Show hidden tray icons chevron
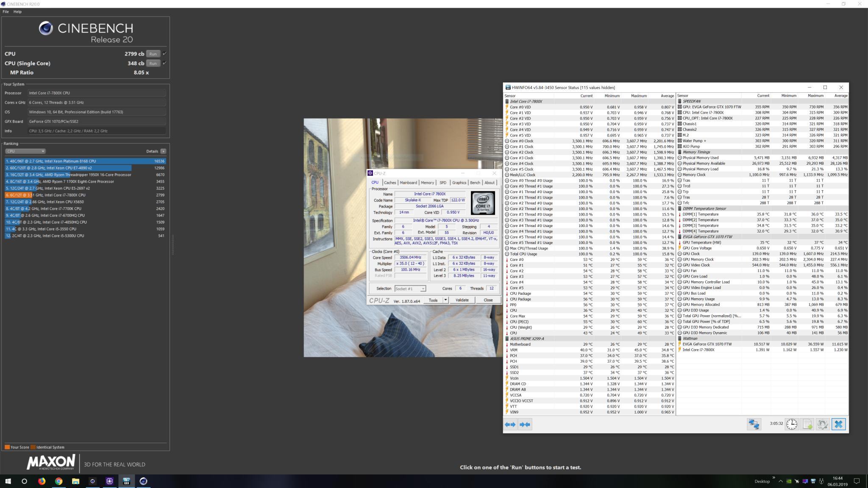The width and height of the screenshot is (868, 488). click(x=781, y=481)
